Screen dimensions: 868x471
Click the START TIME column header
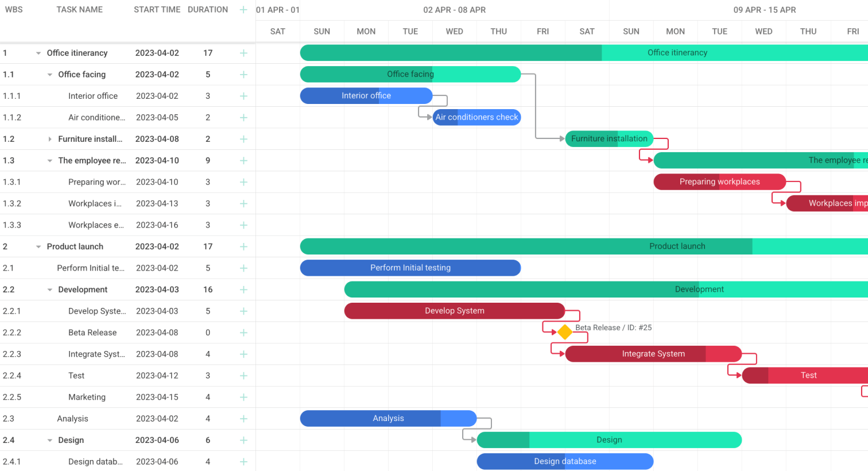(x=157, y=10)
